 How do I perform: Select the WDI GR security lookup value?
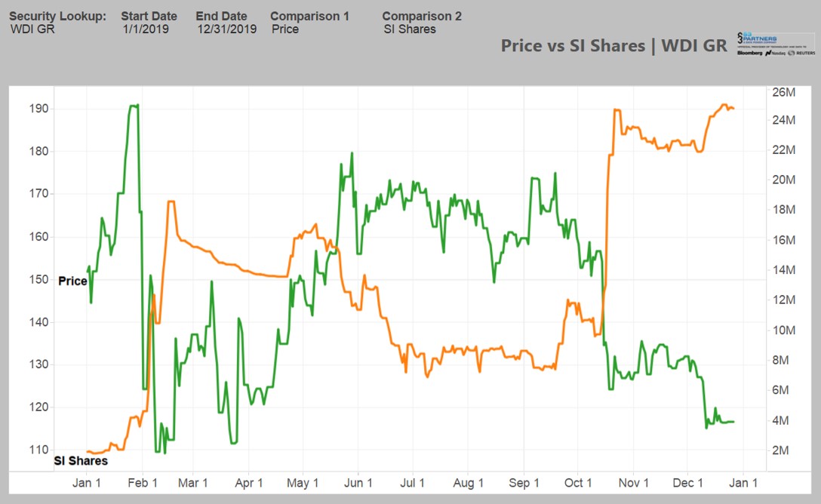pos(32,29)
